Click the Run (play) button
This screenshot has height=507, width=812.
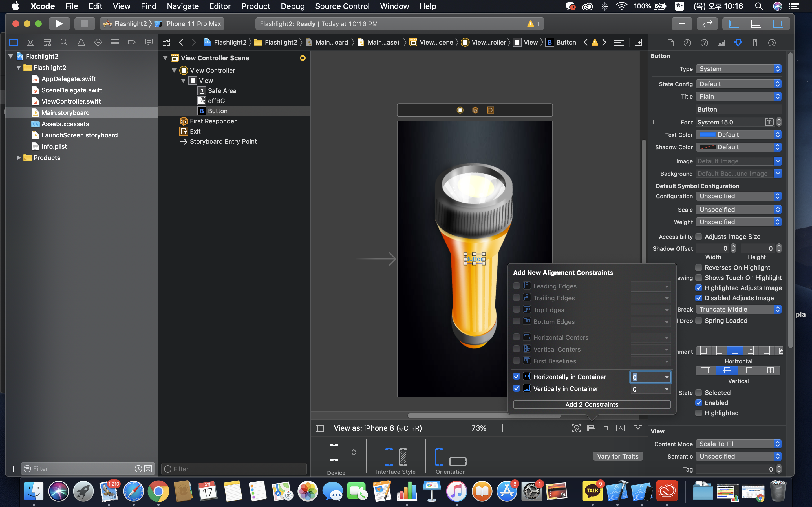click(59, 23)
